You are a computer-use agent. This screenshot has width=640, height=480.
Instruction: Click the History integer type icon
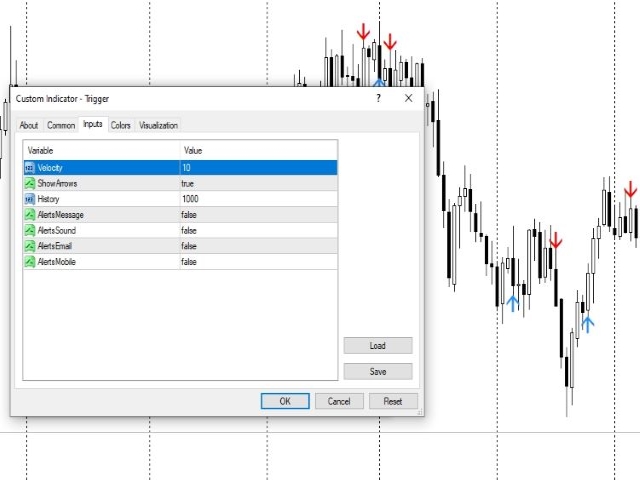pyautogui.click(x=30, y=199)
